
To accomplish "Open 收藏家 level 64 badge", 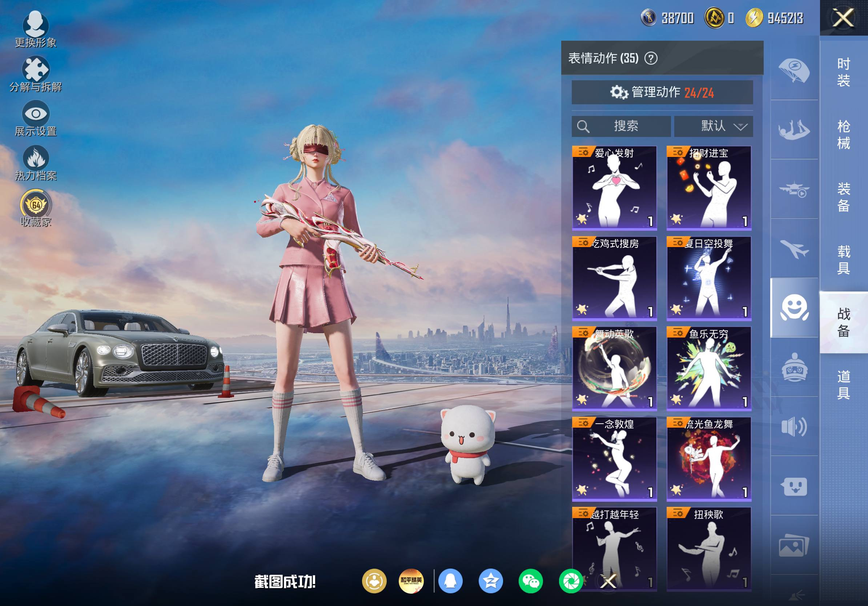I will (x=36, y=208).
